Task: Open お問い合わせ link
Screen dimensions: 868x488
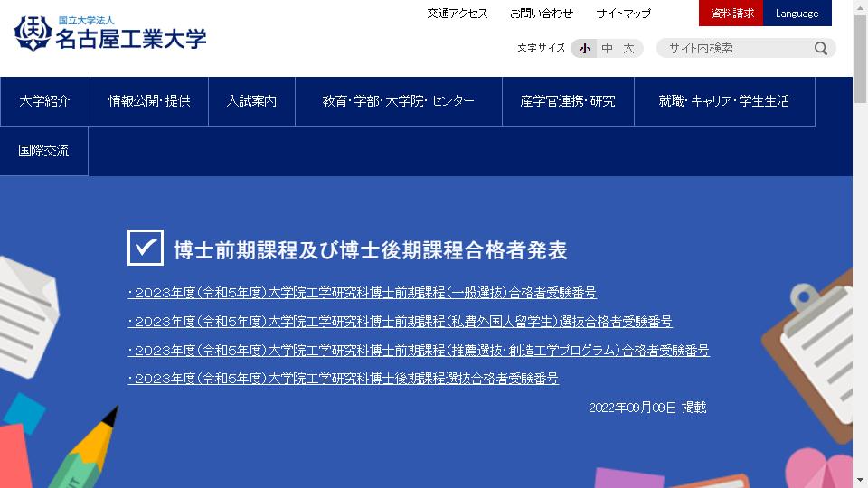Action: (542, 14)
